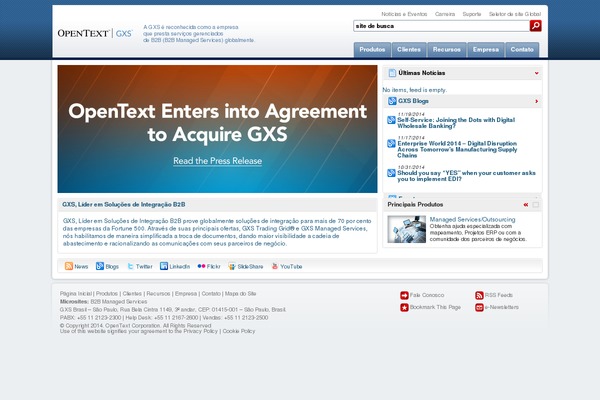Image resolution: width=600 pixels, height=400 pixels.
Task: Click blog icon beside EDI post
Action: pyautogui.click(x=391, y=173)
